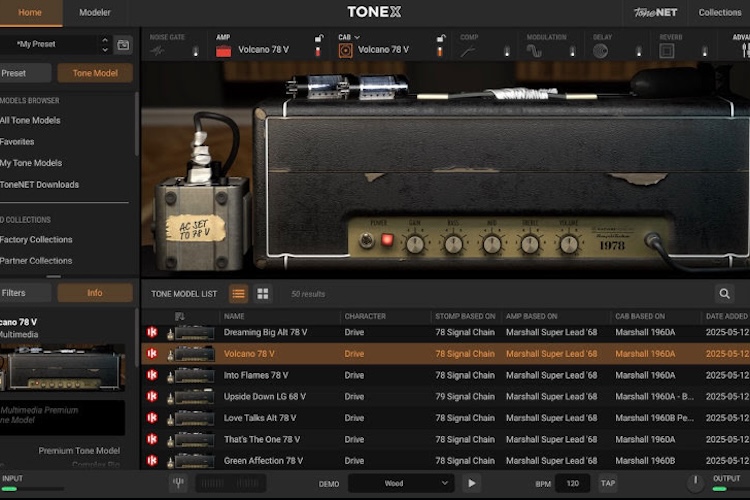Click IK icon on Into Flames 78 V row
This screenshot has height=500, width=750.
coord(152,375)
